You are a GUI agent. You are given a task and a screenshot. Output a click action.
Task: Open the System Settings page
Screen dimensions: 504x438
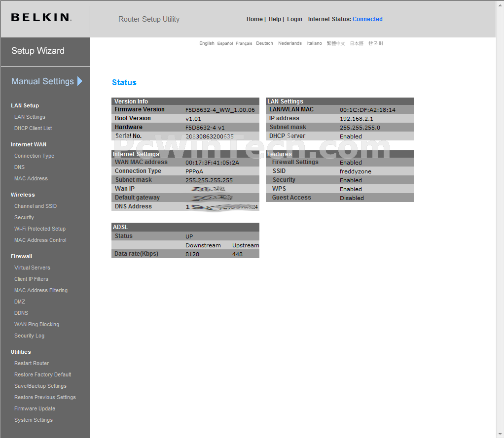point(34,420)
